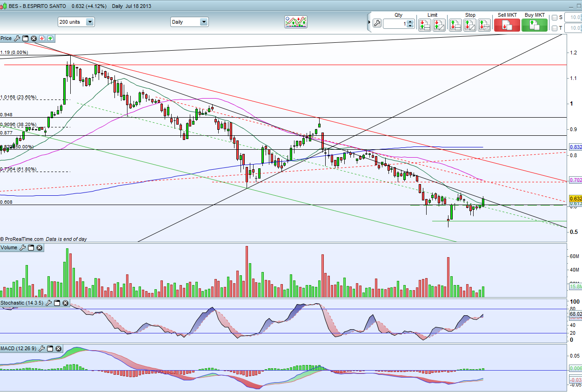Open the Volume panel wrench settings
This screenshot has width=582, height=392.
coord(23,248)
